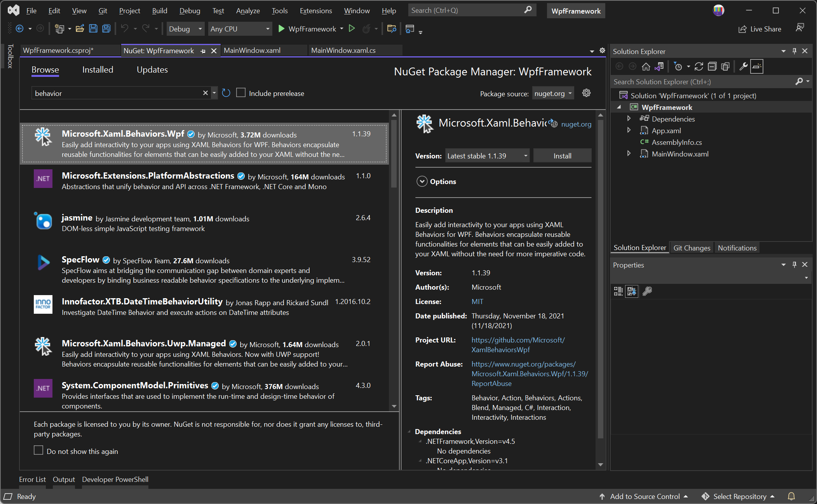Check the Do not show this again box
Image resolution: width=817 pixels, height=504 pixels.
click(38, 450)
